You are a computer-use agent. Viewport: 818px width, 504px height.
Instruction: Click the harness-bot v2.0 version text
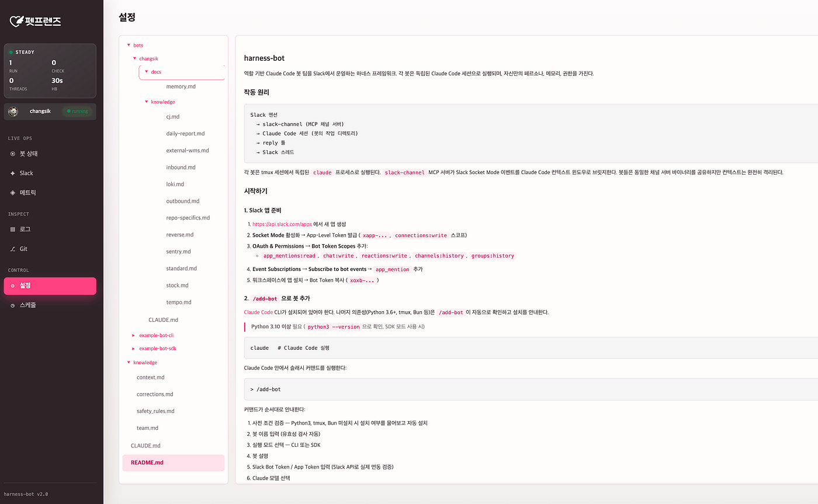[26, 494]
